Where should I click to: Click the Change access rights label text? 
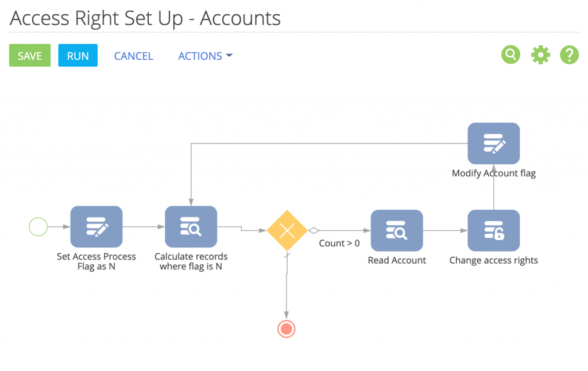(493, 260)
